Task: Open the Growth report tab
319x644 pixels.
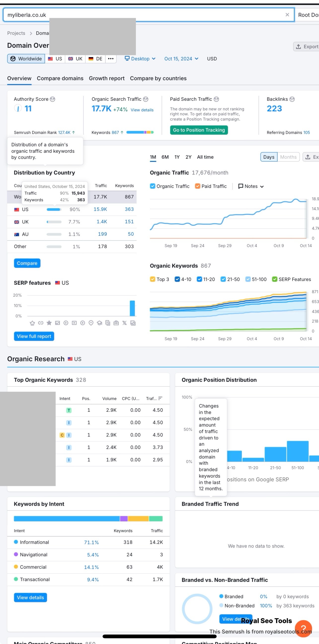Action: [107, 78]
